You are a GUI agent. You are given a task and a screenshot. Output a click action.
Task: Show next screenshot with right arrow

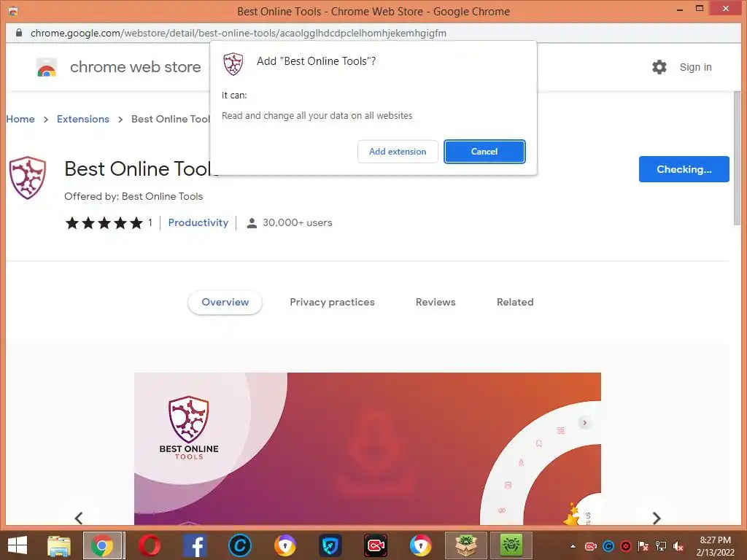tap(656, 518)
